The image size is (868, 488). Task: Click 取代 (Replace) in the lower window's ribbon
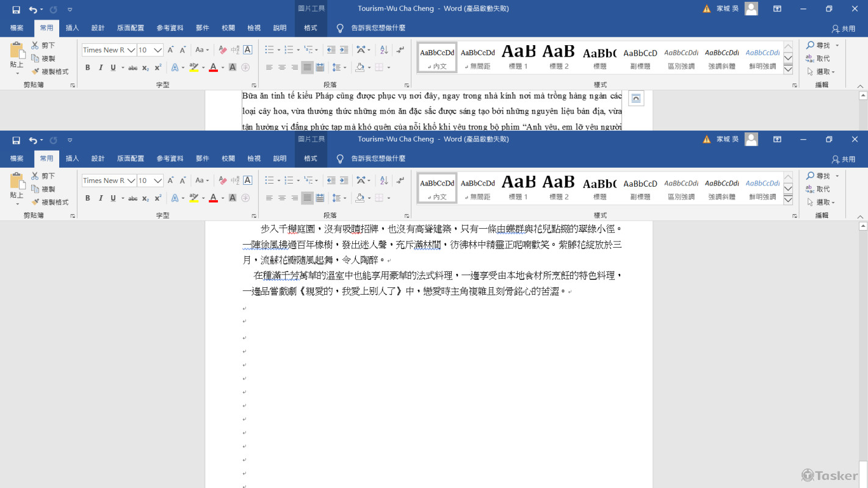pyautogui.click(x=818, y=189)
